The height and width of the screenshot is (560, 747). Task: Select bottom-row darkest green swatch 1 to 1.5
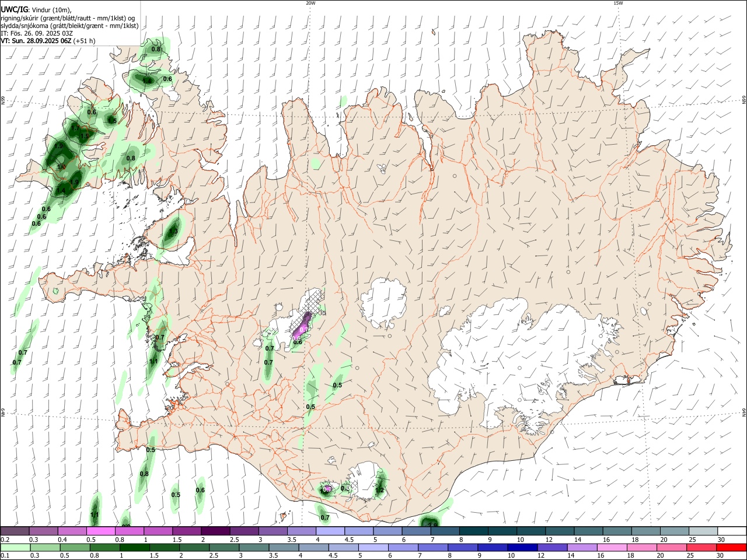(135, 547)
